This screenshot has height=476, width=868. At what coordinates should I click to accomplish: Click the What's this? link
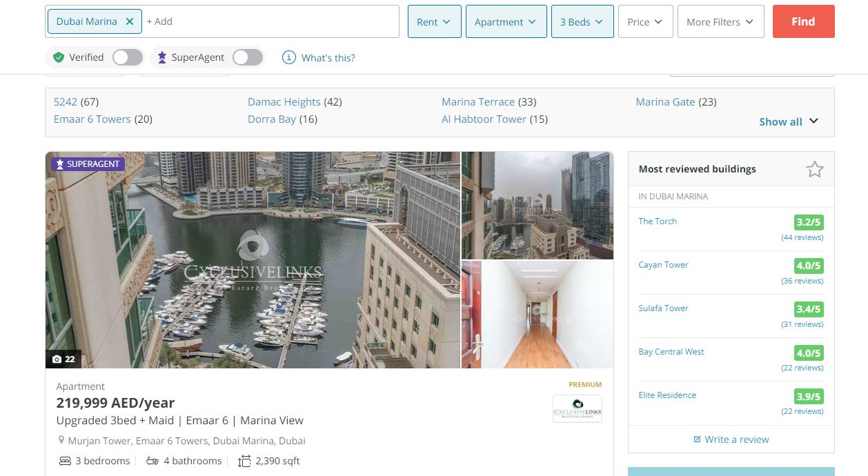click(x=328, y=58)
